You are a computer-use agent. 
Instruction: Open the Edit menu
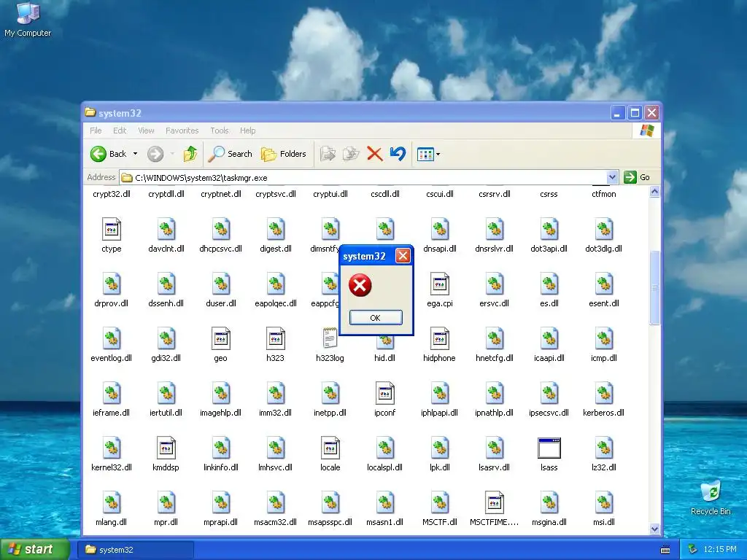tap(120, 131)
